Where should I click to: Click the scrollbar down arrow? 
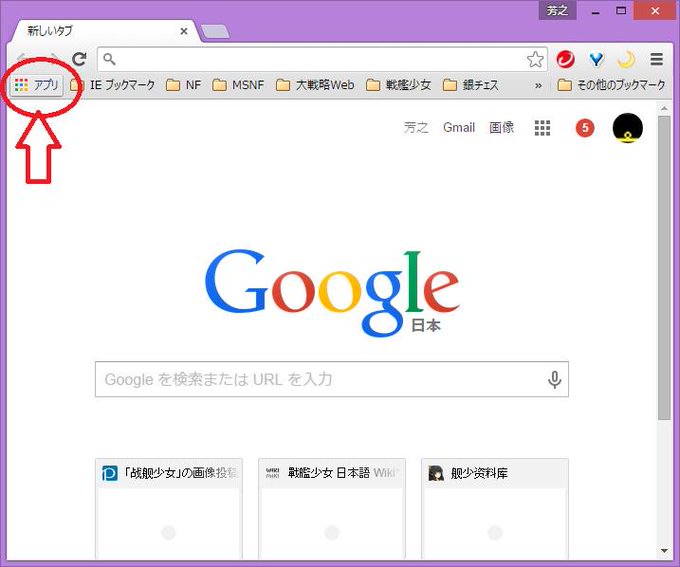coord(664,551)
